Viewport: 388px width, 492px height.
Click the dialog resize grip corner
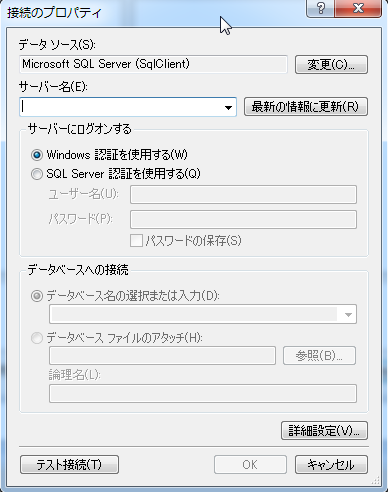click(x=375, y=480)
